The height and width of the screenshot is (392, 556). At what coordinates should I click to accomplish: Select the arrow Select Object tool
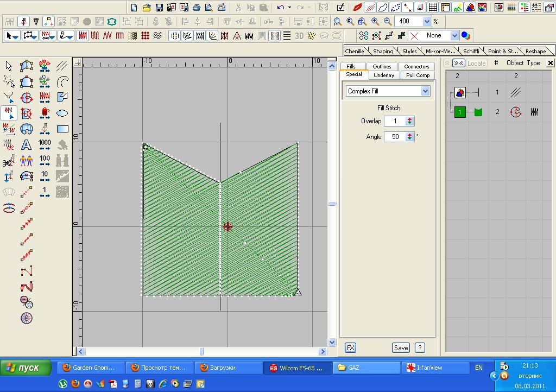(x=9, y=66)
